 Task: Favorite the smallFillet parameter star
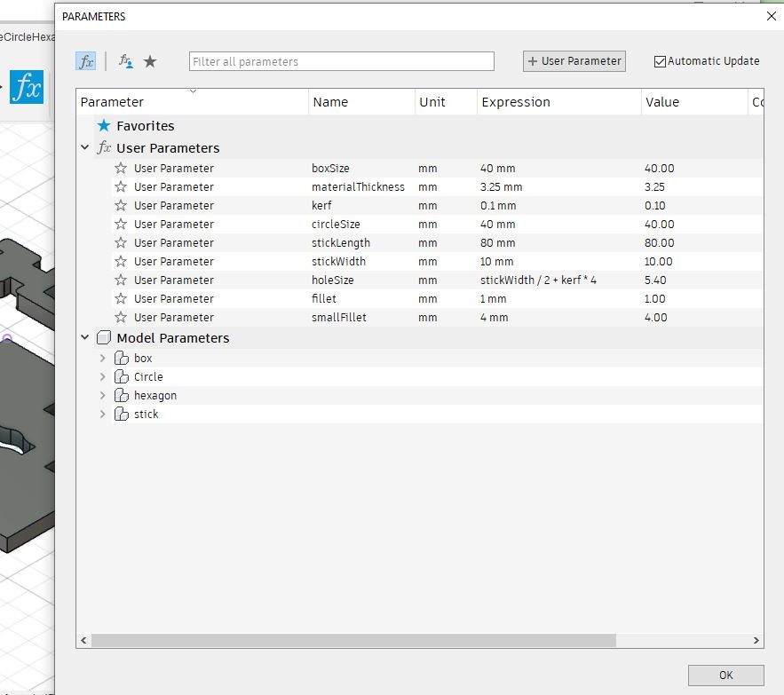coord(121,317)
